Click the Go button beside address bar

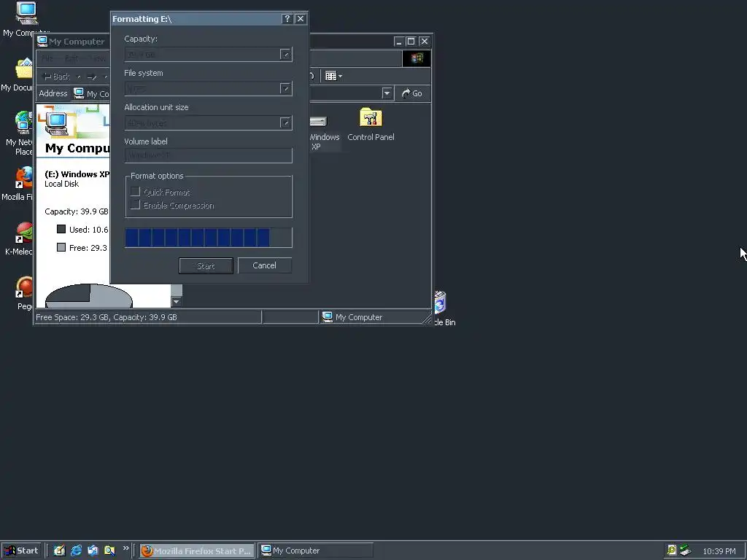coord(413,93)
